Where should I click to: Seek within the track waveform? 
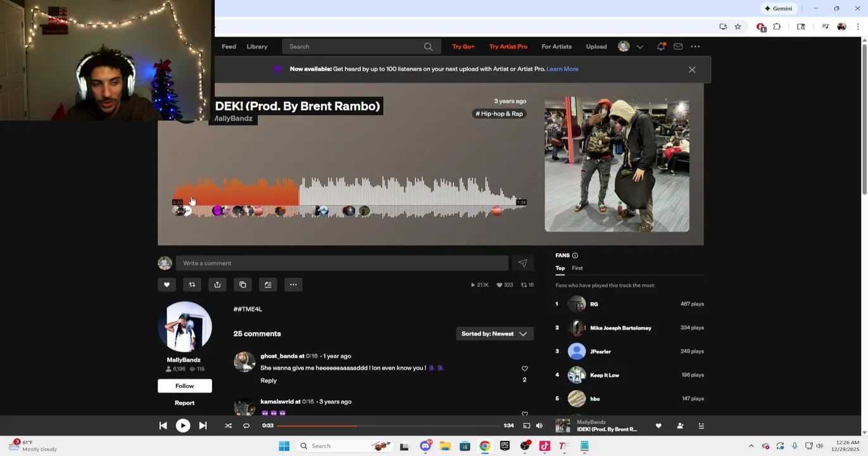click(x=349, y=198)
